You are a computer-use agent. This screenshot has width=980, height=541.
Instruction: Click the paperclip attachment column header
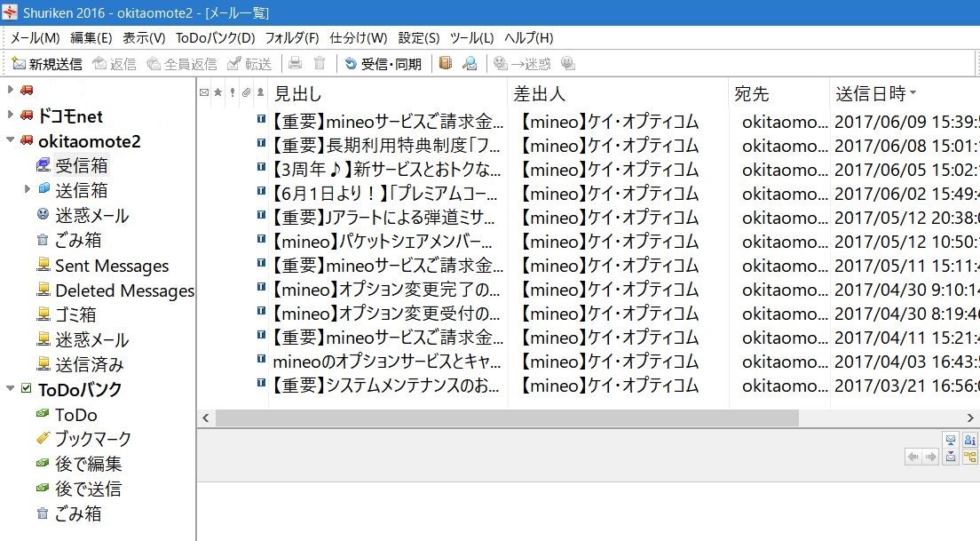[246, 93]
